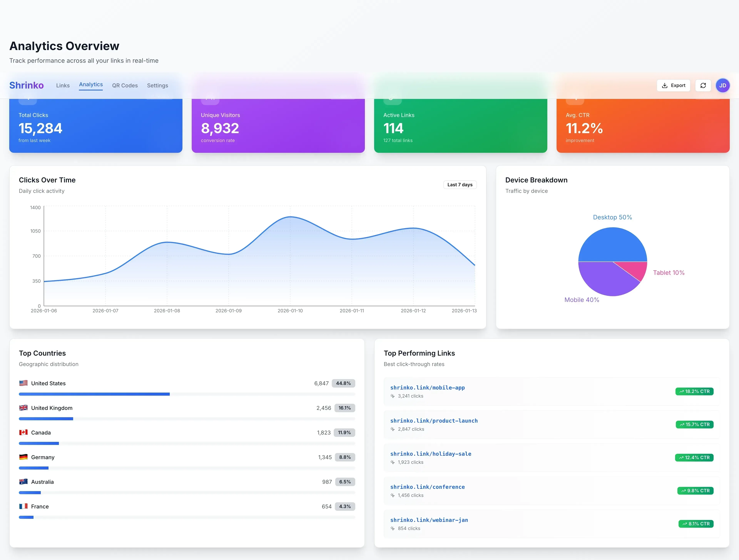Switch to the Links tab

pyautogui.click(x=63, y=85)
